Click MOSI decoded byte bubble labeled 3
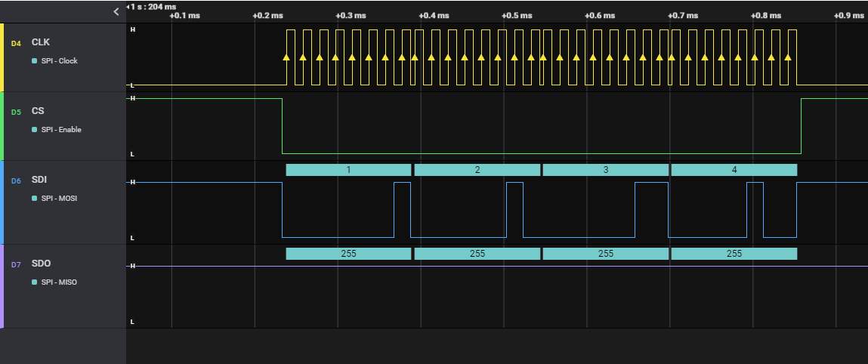 605,170
